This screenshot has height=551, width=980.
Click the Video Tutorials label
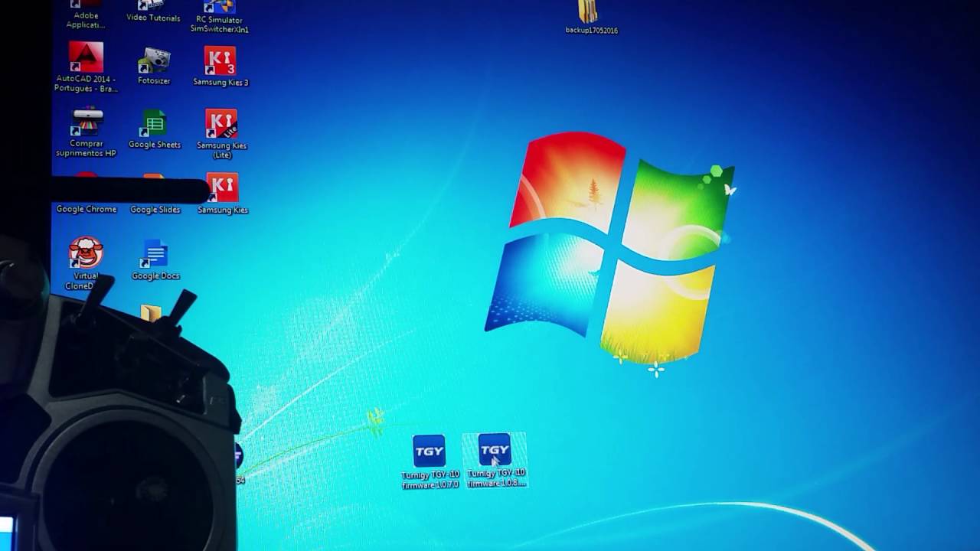coord(153,18)
